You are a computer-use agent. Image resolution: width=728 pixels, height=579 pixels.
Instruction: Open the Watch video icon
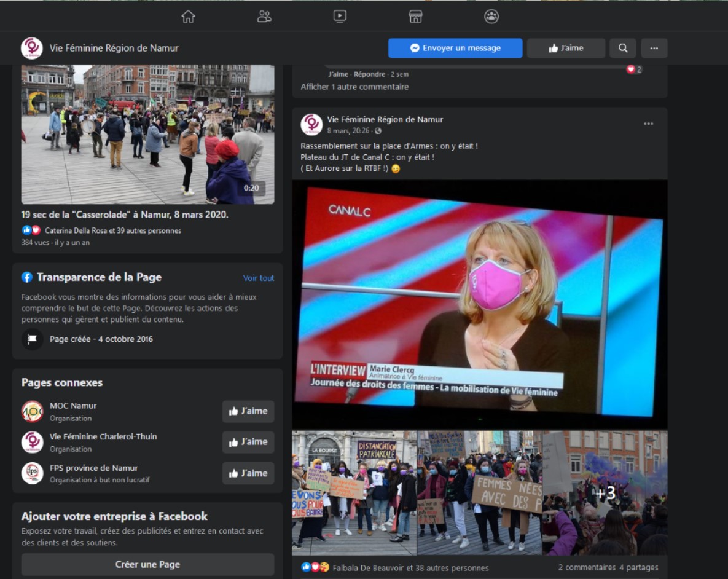(x=340, y=17)
